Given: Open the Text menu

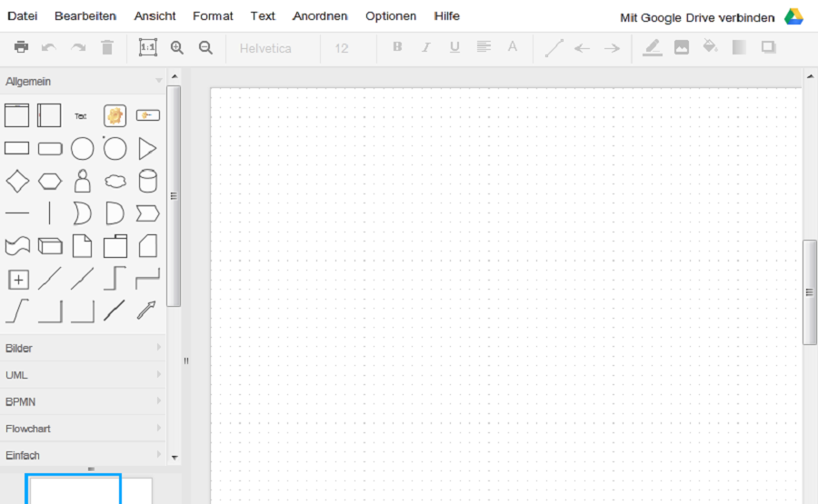Looking at the screenshot, I should pyautogui.click(x=263, y=16).
